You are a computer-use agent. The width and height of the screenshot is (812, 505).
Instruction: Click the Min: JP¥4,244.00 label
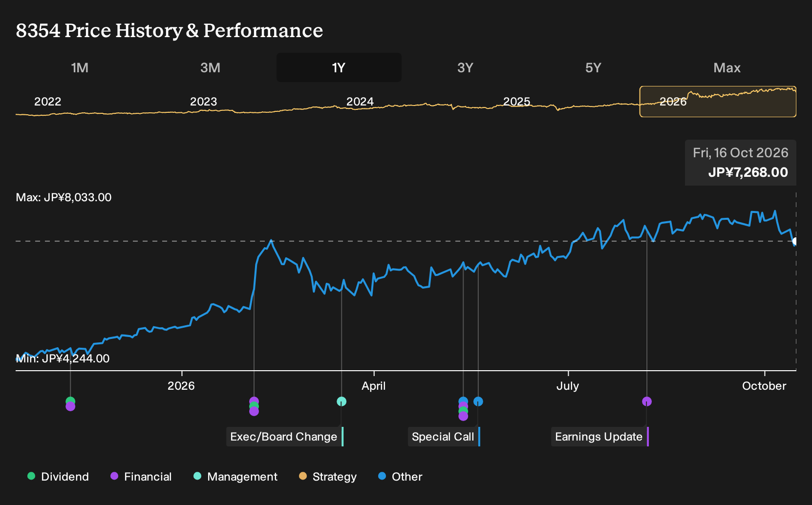coord(63,358)
